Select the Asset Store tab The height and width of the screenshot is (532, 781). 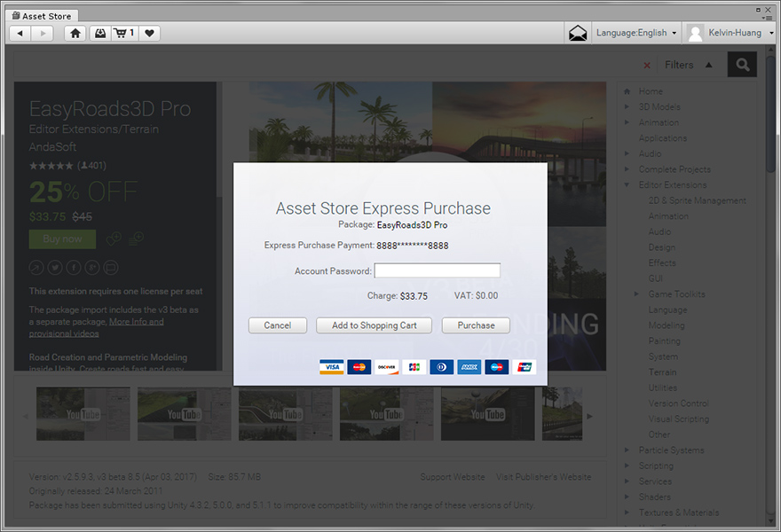[x=43, y=16]
